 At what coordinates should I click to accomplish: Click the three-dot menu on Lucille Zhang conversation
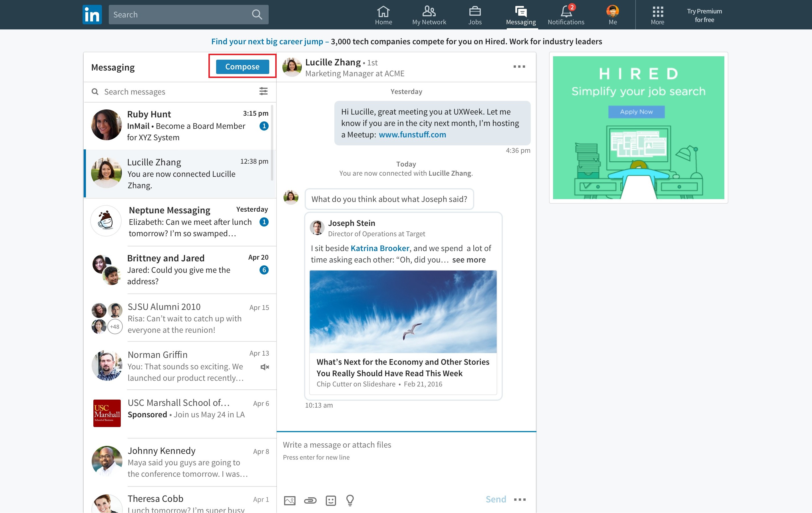coord(519,66)
